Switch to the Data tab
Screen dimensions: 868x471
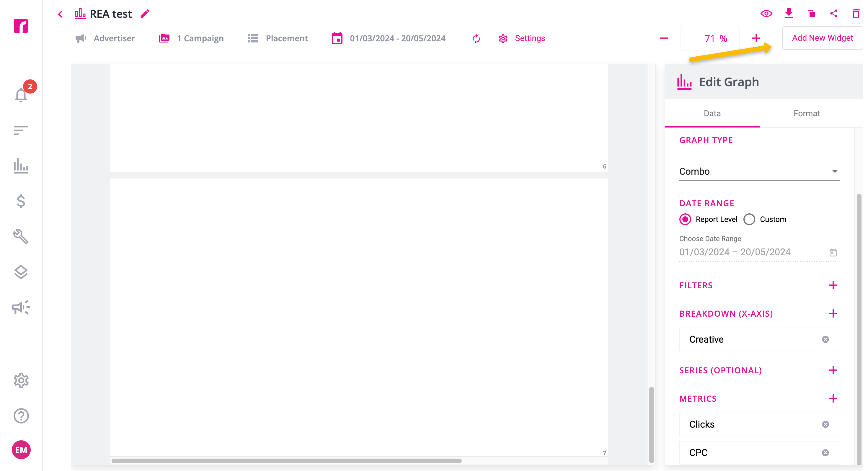click(x=712, y=114)
